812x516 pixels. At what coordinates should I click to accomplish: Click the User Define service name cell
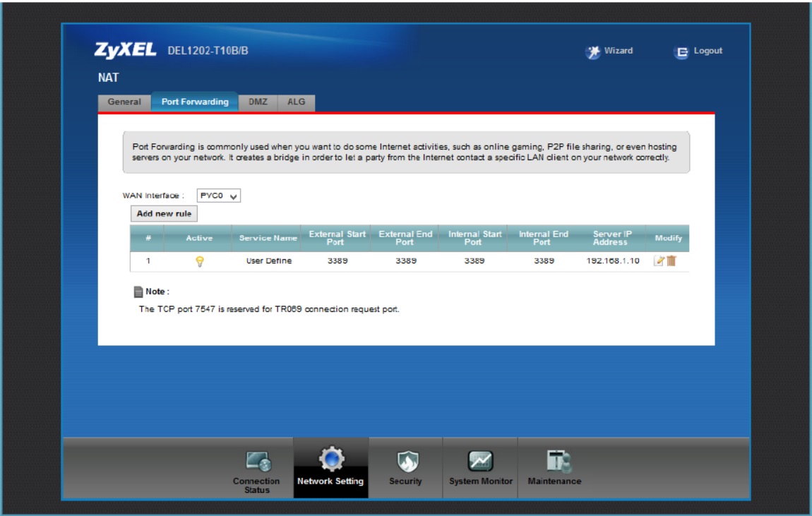[268, 261]
